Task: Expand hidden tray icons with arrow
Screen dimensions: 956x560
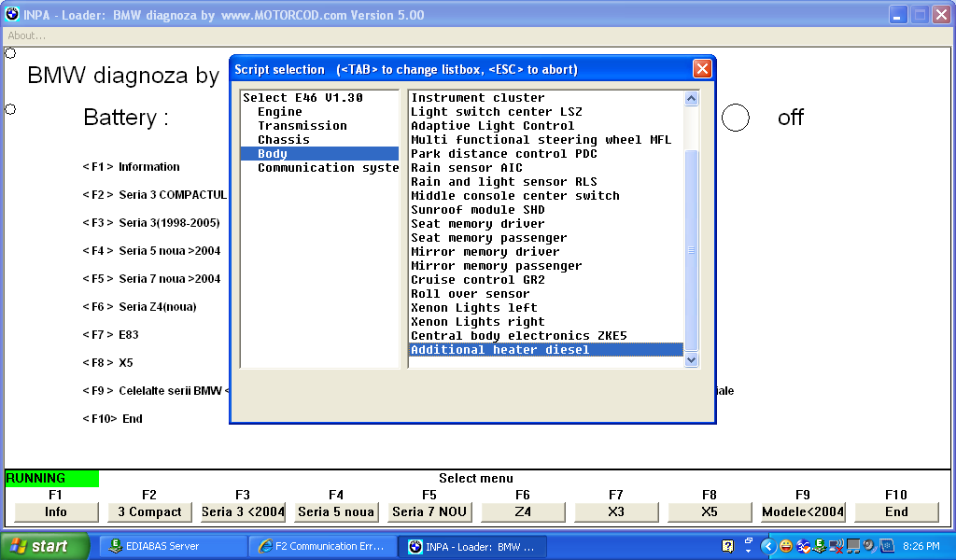Action: coord(768,546)
